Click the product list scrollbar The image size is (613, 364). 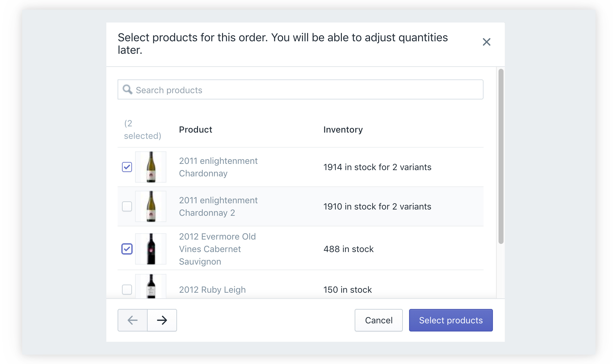click(x=501, y=156)
